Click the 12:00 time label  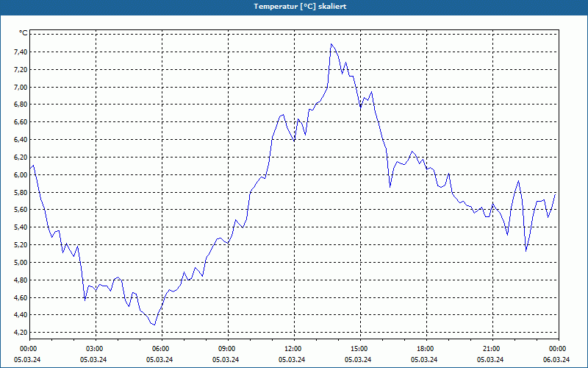tap(294, 349)
